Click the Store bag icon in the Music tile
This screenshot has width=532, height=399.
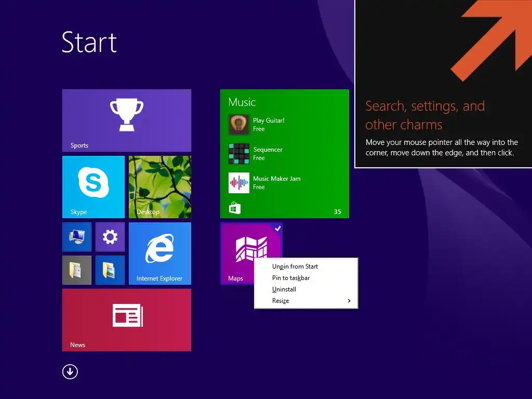click(x=235, y=208)
